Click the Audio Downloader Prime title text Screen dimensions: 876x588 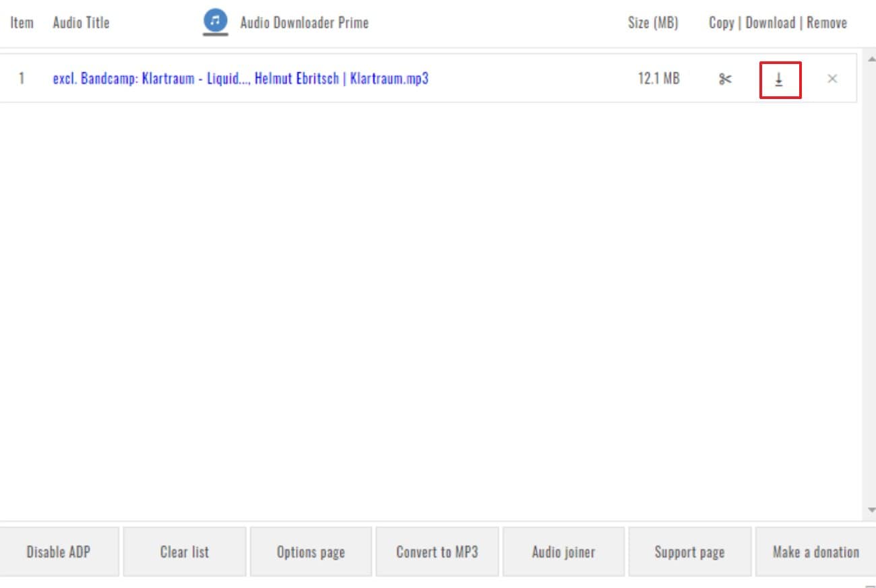click(304, 23)
